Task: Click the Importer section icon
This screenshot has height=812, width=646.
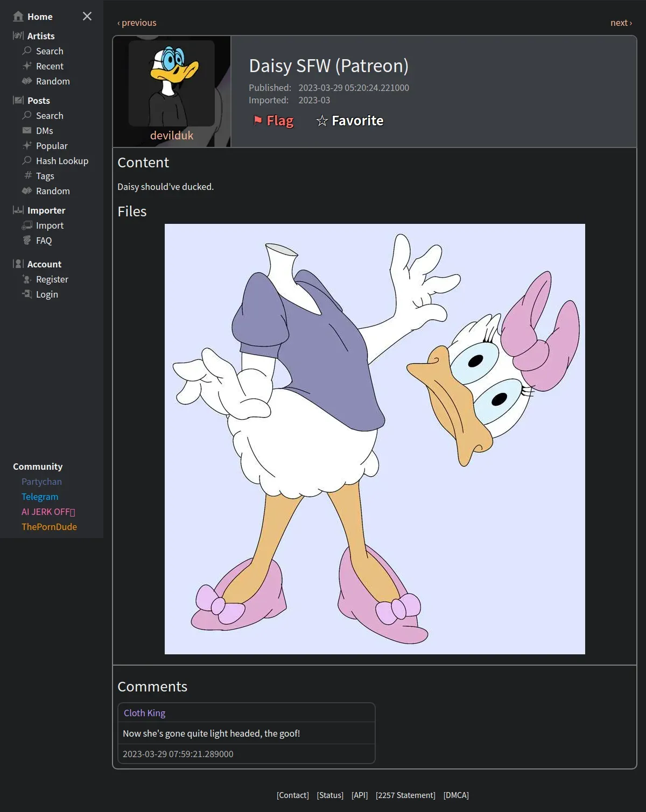Action: 18,210
